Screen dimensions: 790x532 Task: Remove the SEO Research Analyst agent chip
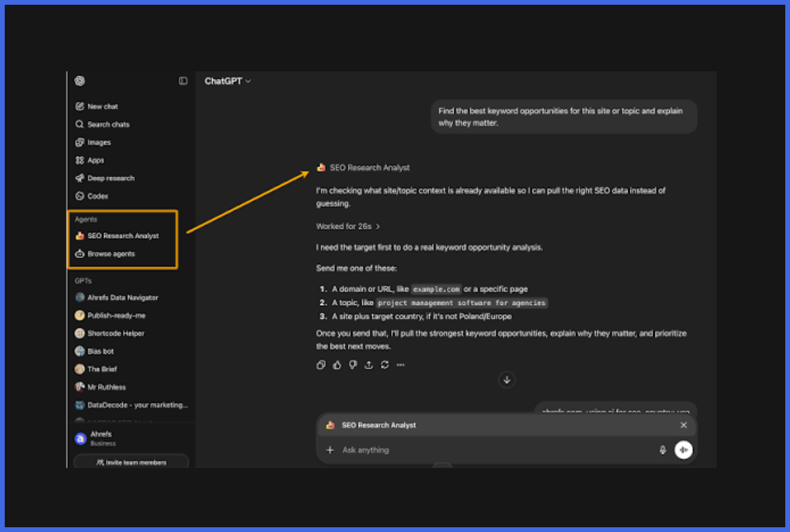tap(683, 425)
